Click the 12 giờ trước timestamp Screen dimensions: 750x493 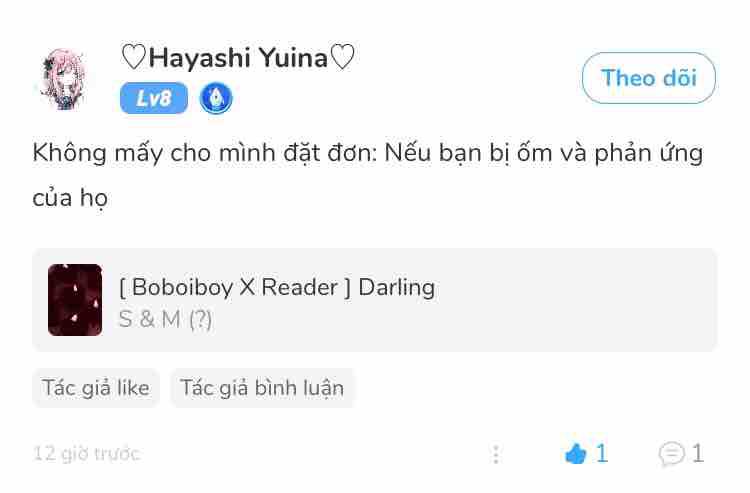point(87,453)
